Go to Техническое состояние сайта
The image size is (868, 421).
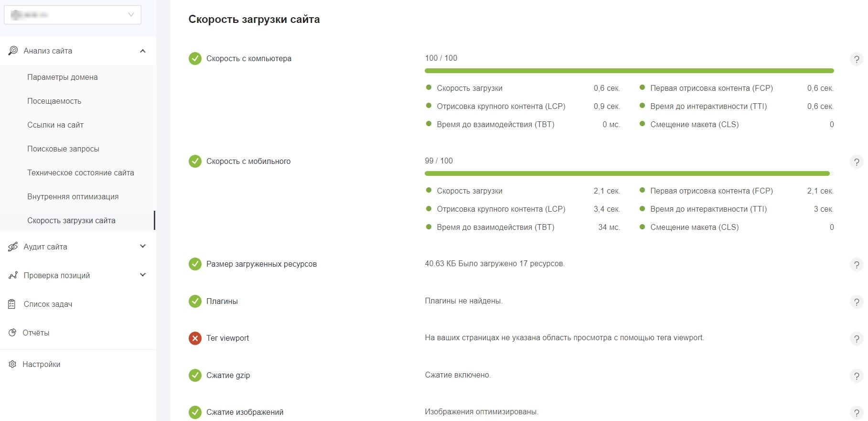tap(81, 173)
